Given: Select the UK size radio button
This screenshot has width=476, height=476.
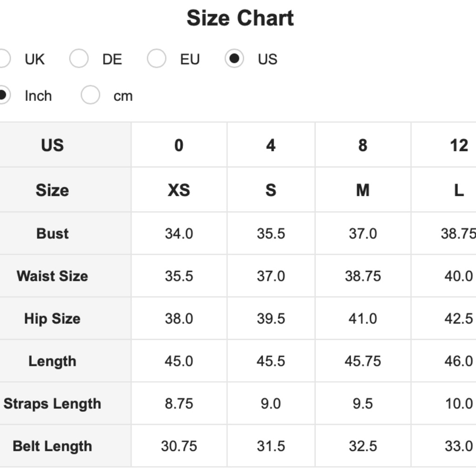Looking at the screenshot, I should 3,59.
